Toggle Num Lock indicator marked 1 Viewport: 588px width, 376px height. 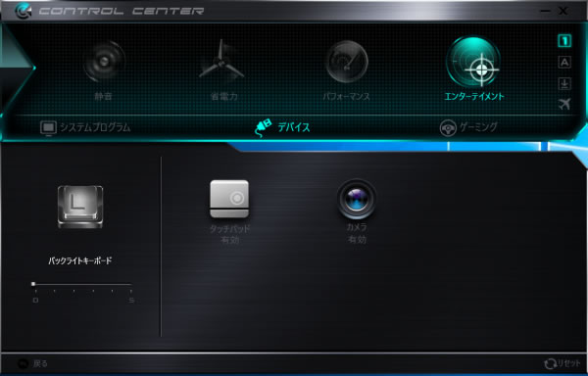point(564,41)
